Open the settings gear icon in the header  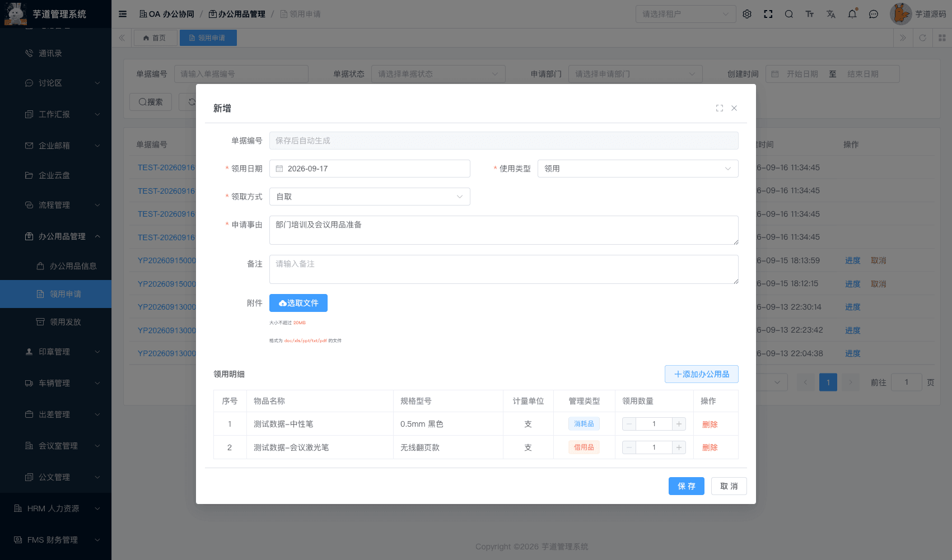coord(747,14)
